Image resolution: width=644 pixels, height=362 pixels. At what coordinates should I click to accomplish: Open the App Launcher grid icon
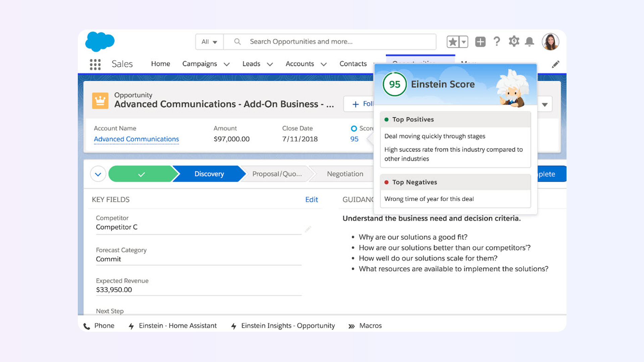[95, 64]
